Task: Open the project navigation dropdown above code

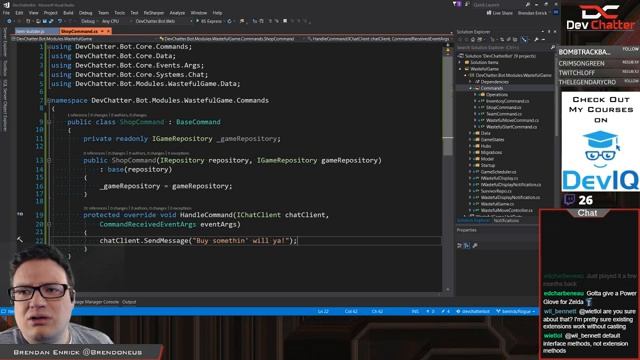Action: tap(84, 39)
